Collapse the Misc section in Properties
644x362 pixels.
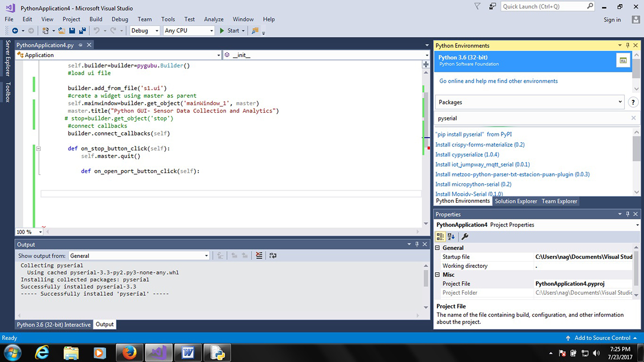click(438, 275)
